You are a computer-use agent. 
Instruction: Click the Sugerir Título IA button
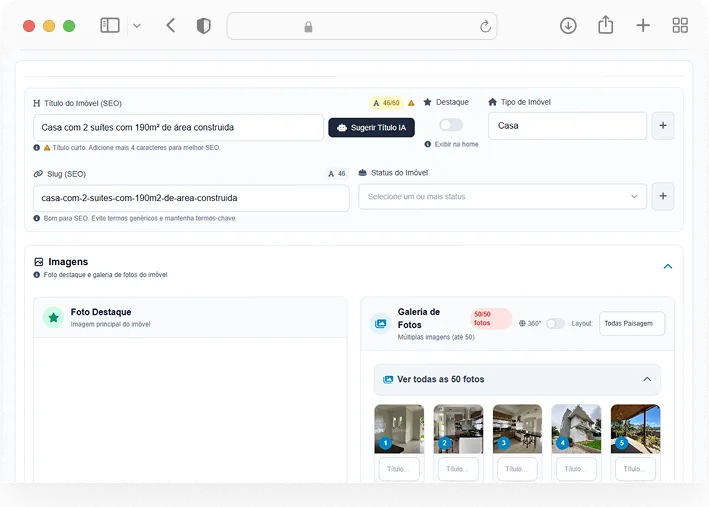[x=371, y=128]
